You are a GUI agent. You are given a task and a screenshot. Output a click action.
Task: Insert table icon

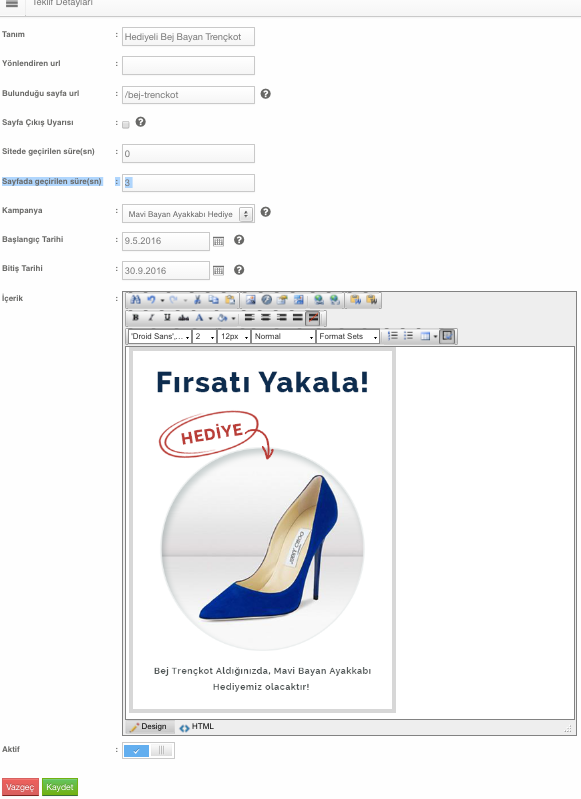tap(425, 336)
